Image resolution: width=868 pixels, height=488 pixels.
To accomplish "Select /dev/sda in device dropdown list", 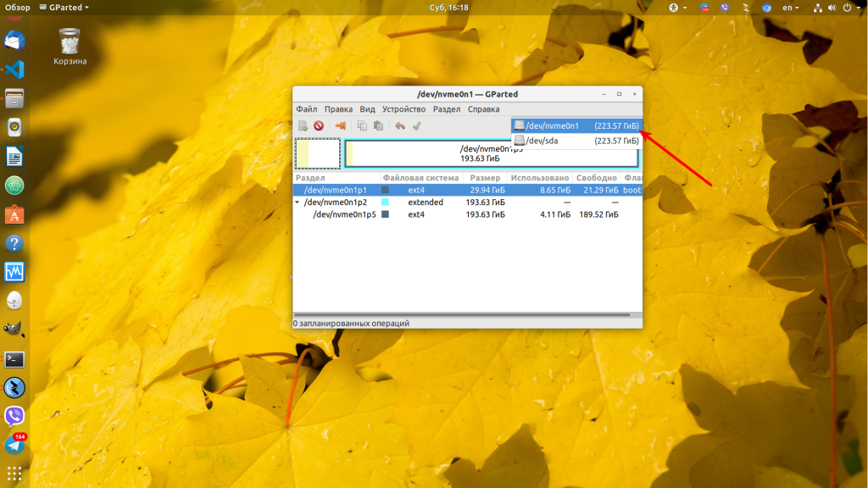I will (x=576, y=141).
